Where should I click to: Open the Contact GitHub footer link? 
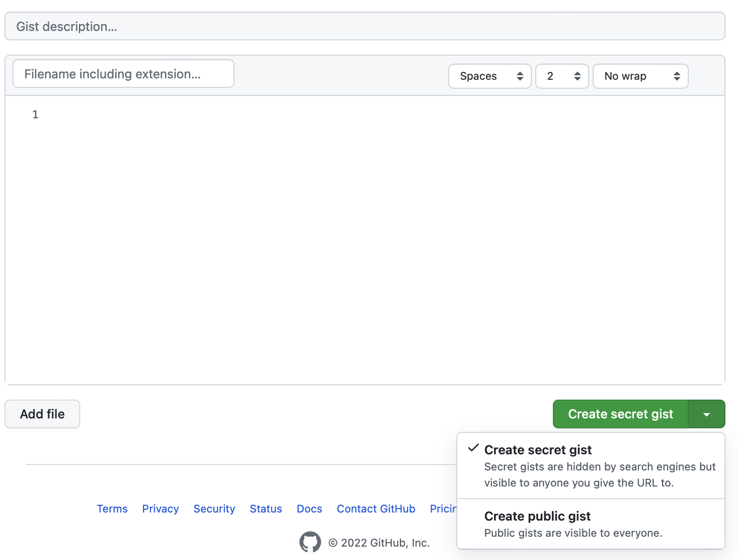tap(376, 509)
